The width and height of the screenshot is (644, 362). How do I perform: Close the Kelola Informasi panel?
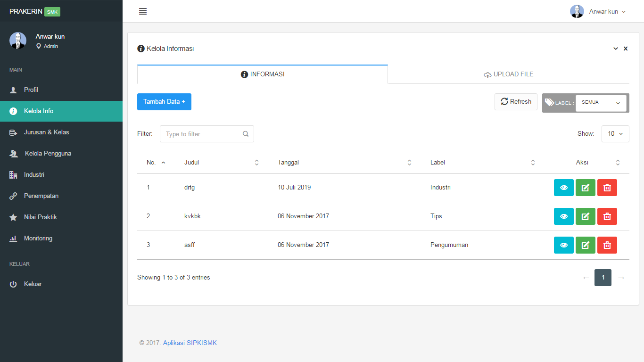[x=626, y=49]
